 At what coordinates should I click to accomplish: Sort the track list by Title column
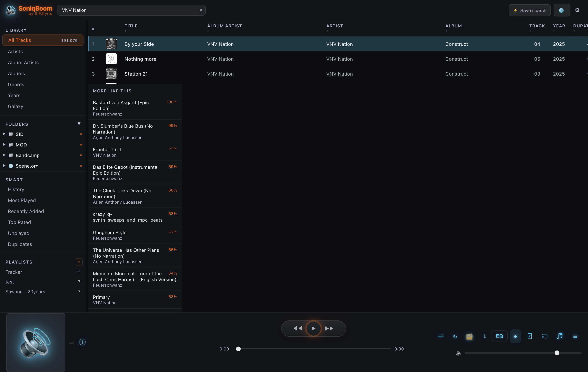pos(131,26)
